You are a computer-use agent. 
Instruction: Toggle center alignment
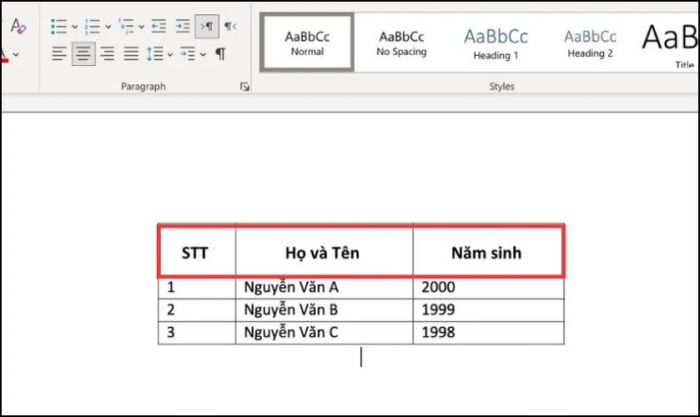[x=83, y=54]
